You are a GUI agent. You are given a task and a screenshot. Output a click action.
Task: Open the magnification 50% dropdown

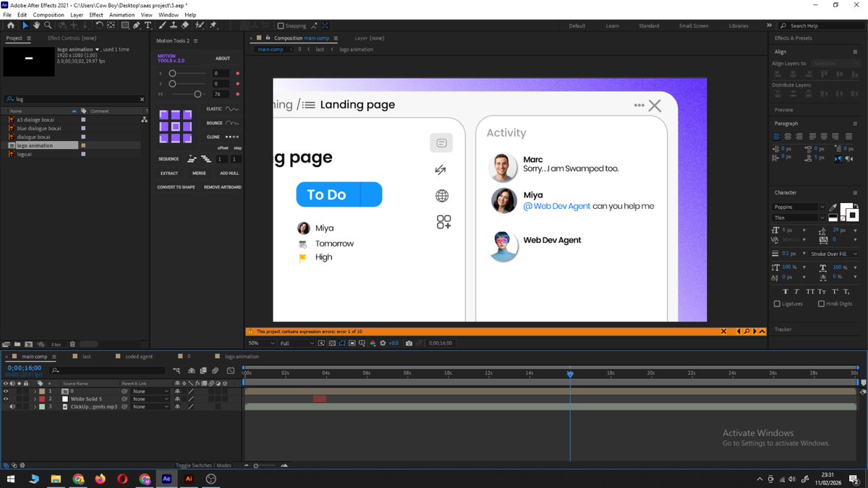(x=262, y=343)
